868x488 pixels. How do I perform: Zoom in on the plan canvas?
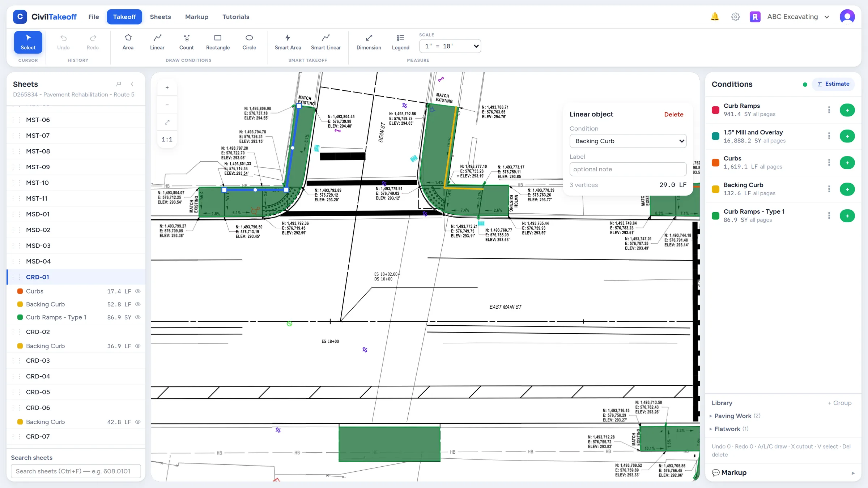coord(167,87)
